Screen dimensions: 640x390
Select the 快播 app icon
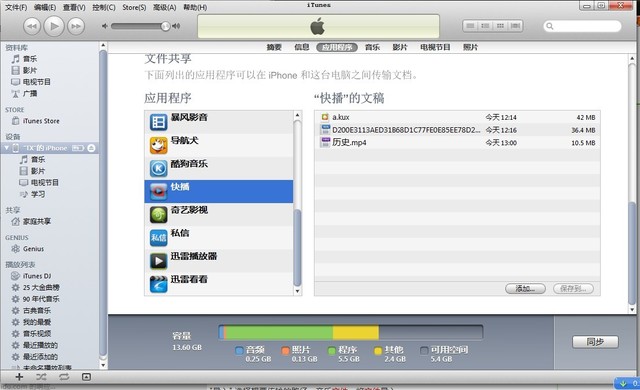158,191
